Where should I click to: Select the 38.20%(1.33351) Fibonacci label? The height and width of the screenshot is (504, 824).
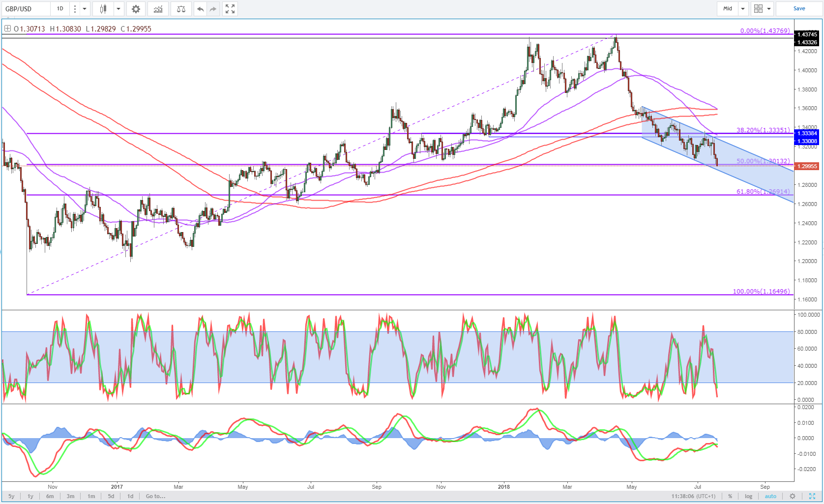(x=763, y=130)
